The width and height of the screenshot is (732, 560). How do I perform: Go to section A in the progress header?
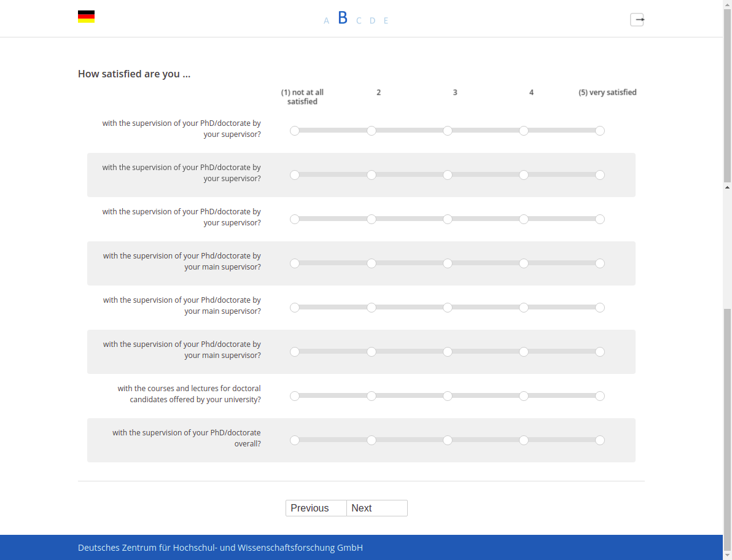(x=326, y=20)
